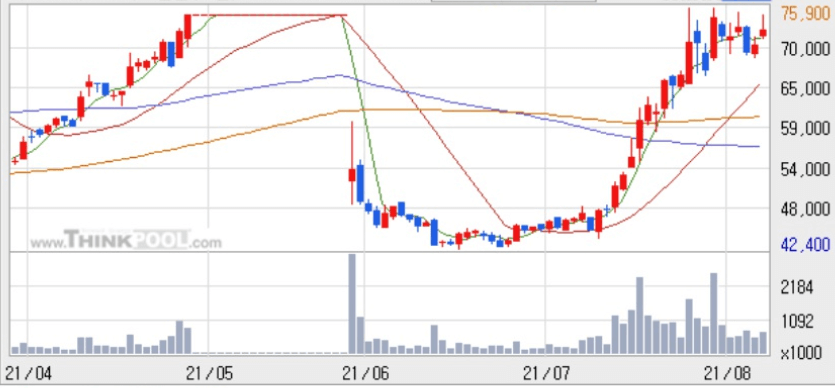This screenshot has height=388, width=835.
Task: Click the 2184 volume axis label
Action: [x=797, y=288]
